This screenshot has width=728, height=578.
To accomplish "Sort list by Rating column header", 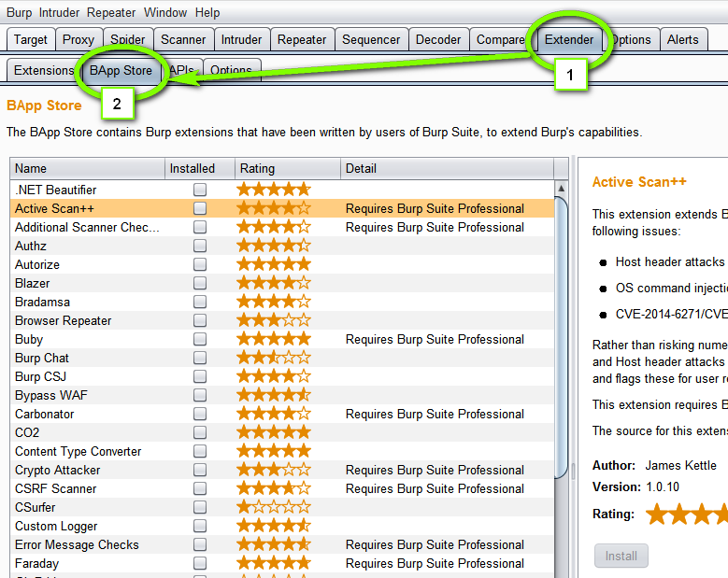I will coord(288,168).
